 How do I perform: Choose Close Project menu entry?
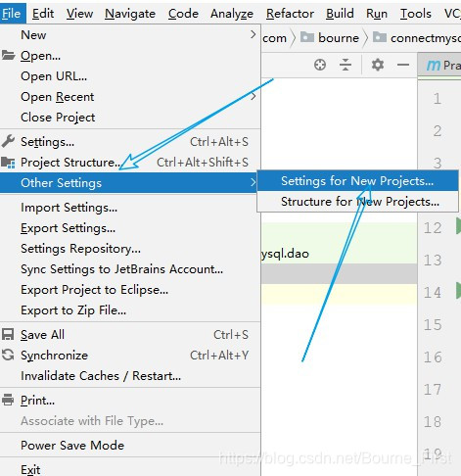pyautogui.click(x=130, y=118)
